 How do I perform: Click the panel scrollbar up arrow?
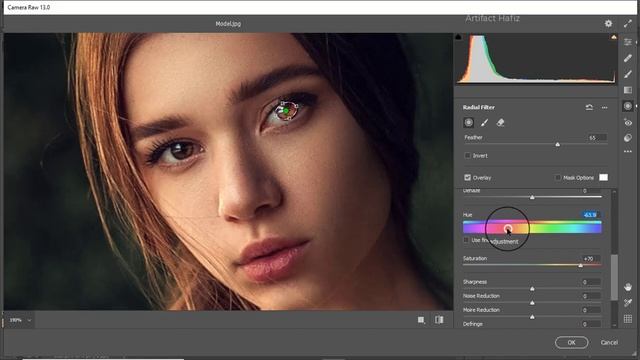tap(614, 191)
